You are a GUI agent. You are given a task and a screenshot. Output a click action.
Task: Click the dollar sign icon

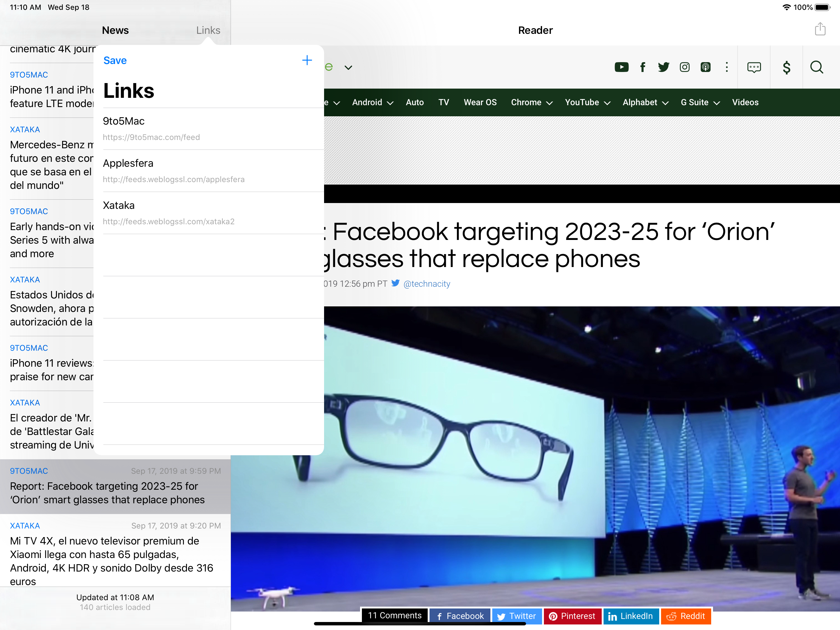point(787,67)
